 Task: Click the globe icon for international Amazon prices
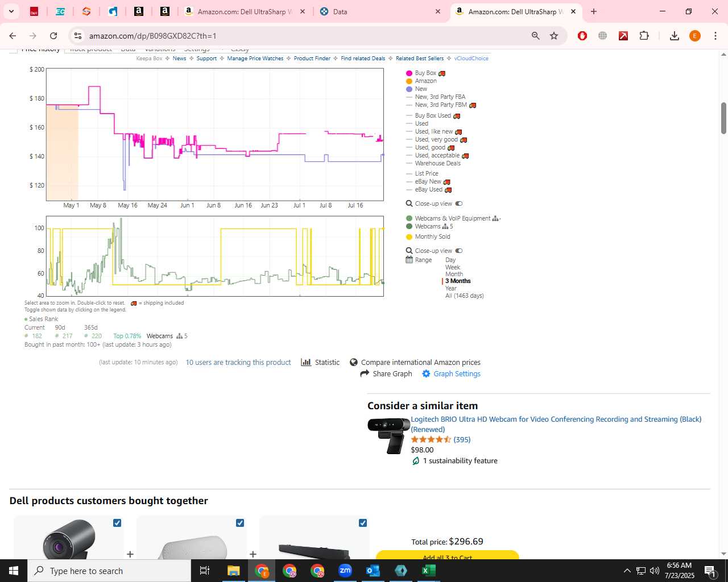354,362
